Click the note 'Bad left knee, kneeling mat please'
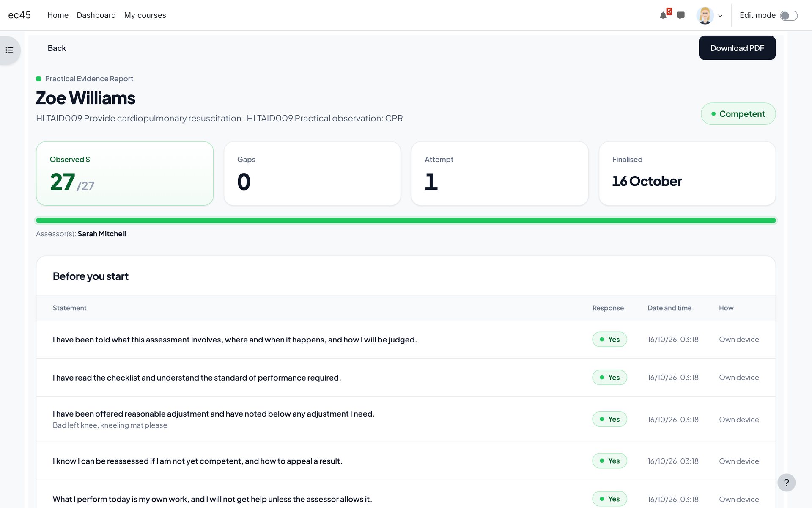This screenshot has width=812, height=508. pyautogui.click(x=110, y=425)
